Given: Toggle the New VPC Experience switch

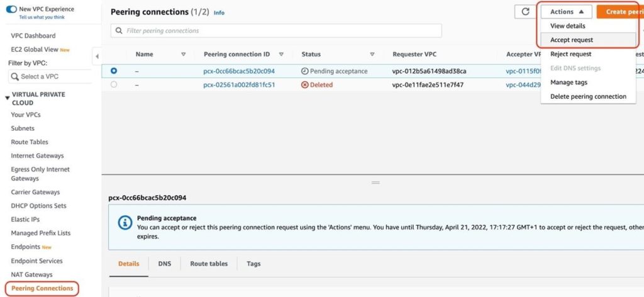Looking at the screenshot, I should tap(11, 9).
